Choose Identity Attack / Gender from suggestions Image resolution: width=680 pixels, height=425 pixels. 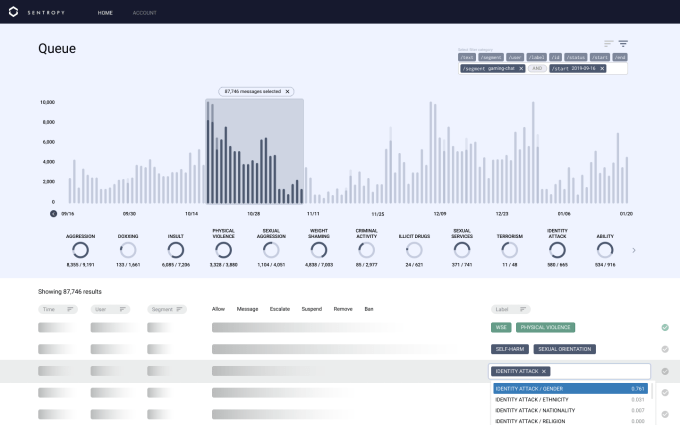pyautogui.click(x=570, y=389)
